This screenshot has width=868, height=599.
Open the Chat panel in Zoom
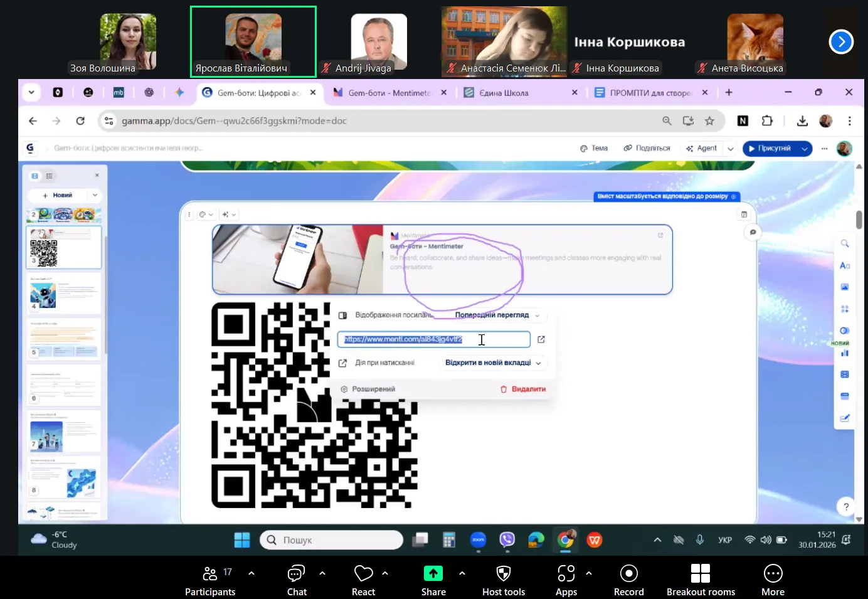coord(297,580)
